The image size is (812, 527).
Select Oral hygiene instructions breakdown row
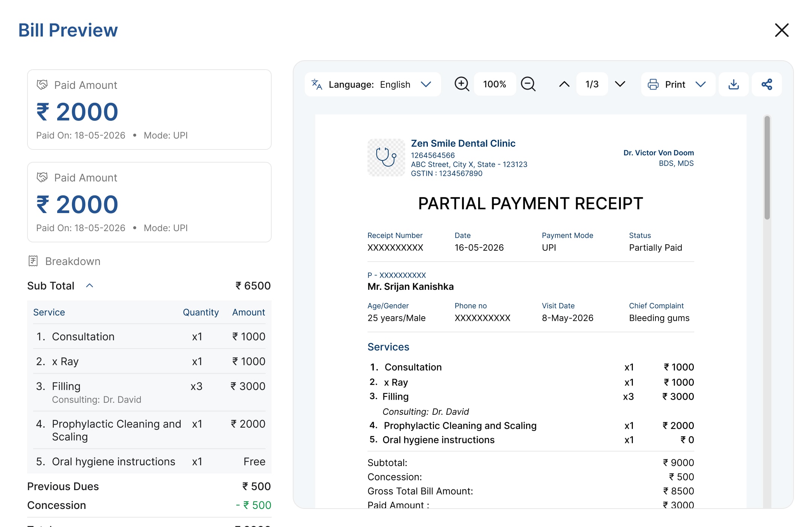(x=149, y=462)
